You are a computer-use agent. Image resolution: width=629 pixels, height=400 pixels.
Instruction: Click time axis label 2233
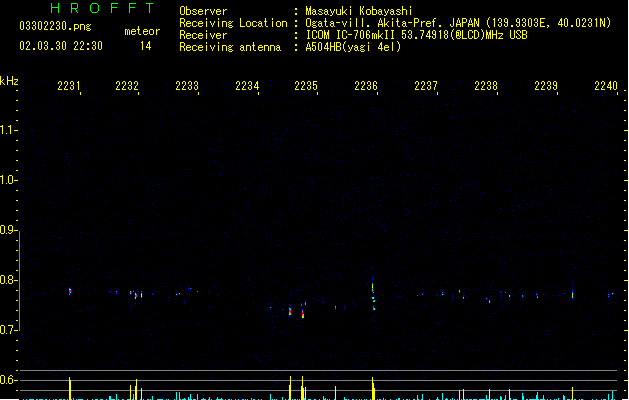(x=187, y=86)
